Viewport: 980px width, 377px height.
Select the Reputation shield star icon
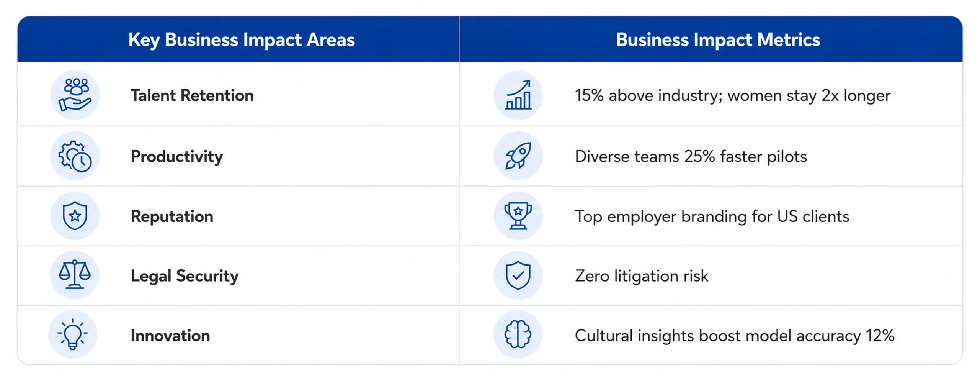click(x=75, y=216)
